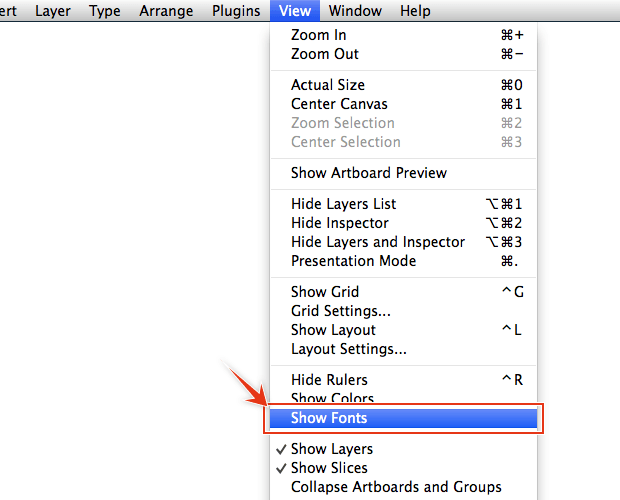Select Actual Size option
The height and width of the screenshot is (500, 620).
tap(327, 85)
